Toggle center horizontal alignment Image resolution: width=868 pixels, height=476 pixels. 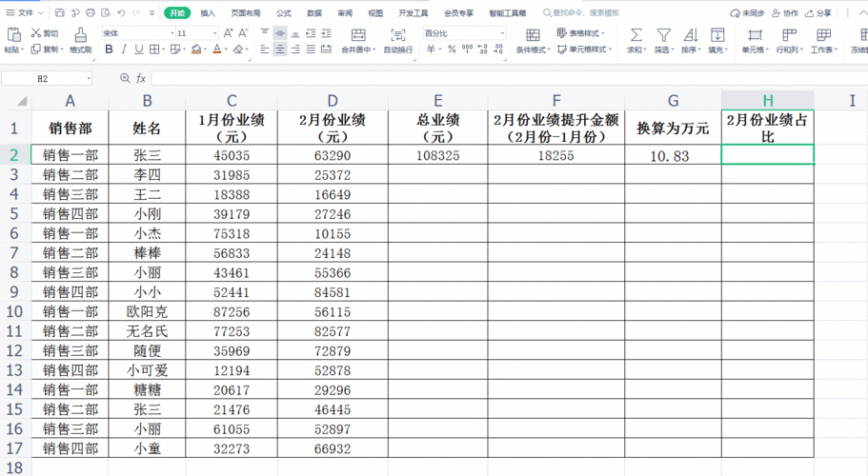tap(280, 50)
